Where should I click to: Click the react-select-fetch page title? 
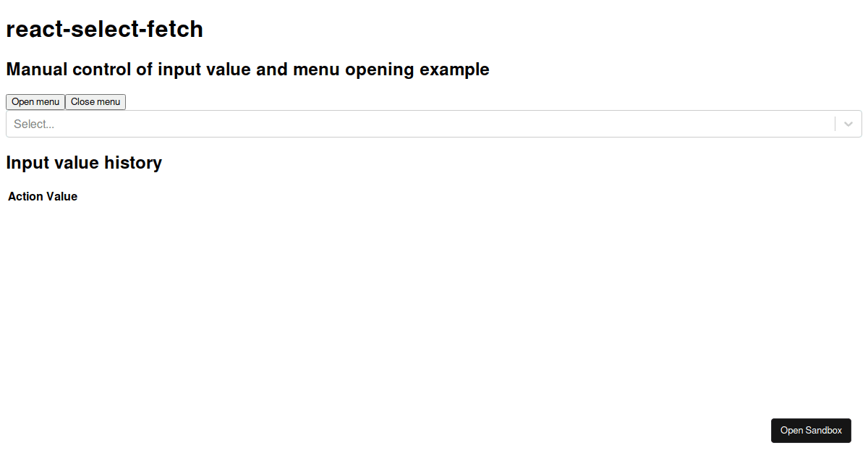point(104,29)
